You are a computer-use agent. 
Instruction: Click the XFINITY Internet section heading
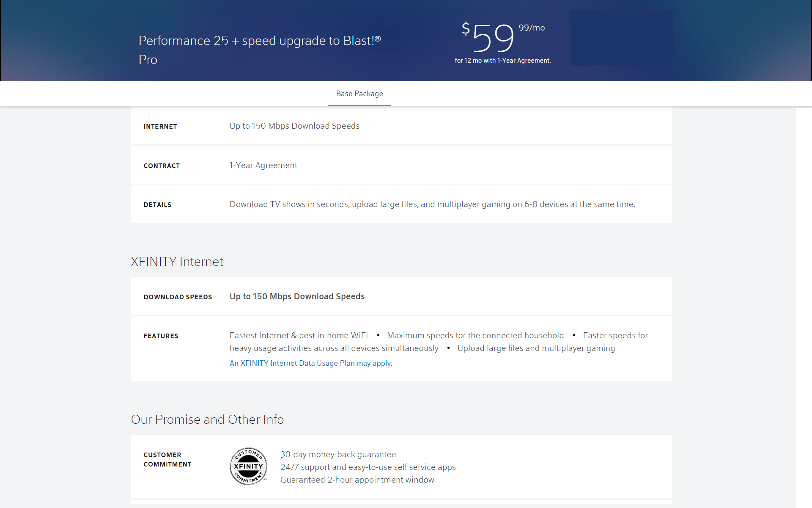(x=177, y=262)
